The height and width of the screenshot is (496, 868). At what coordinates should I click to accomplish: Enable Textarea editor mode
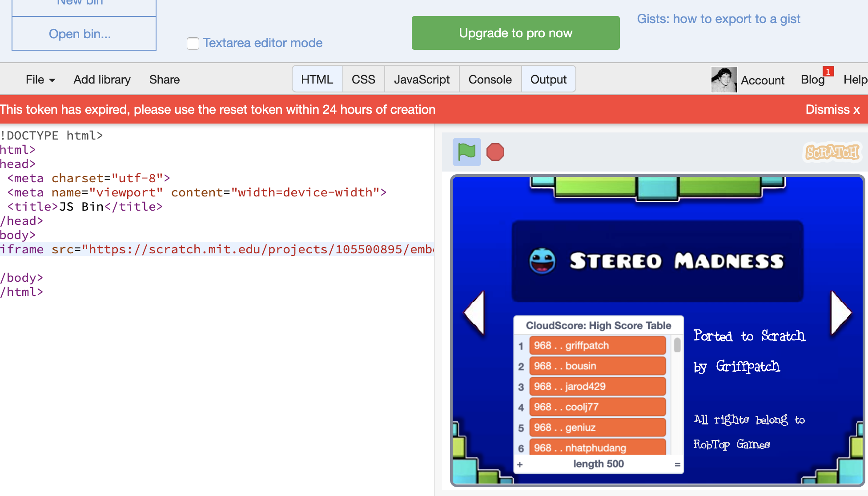pyautogui.click(x=193, y=43)
